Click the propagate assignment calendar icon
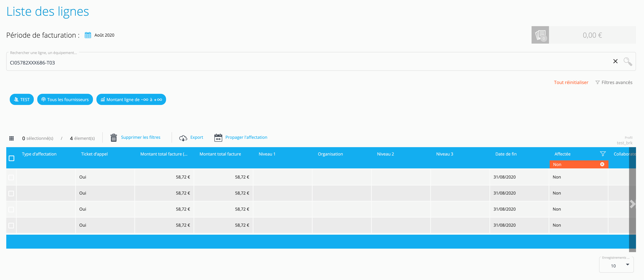The height and width of the screenshot is (280, 644). click(218, 138)
